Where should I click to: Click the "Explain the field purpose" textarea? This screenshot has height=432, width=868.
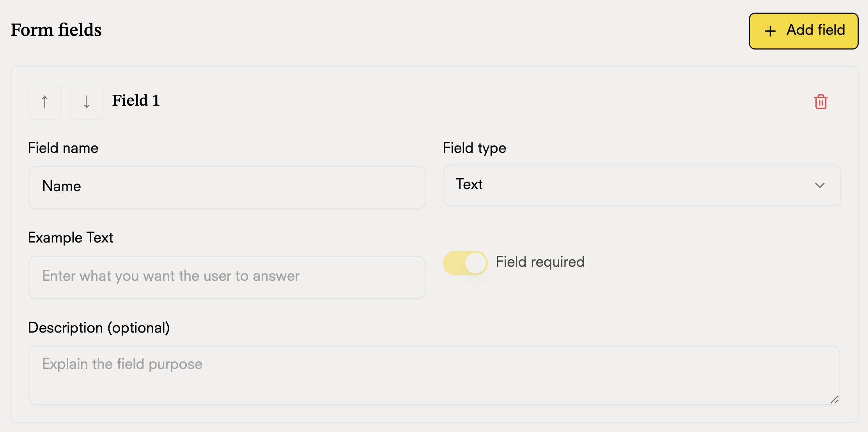[x=434, y=375]
